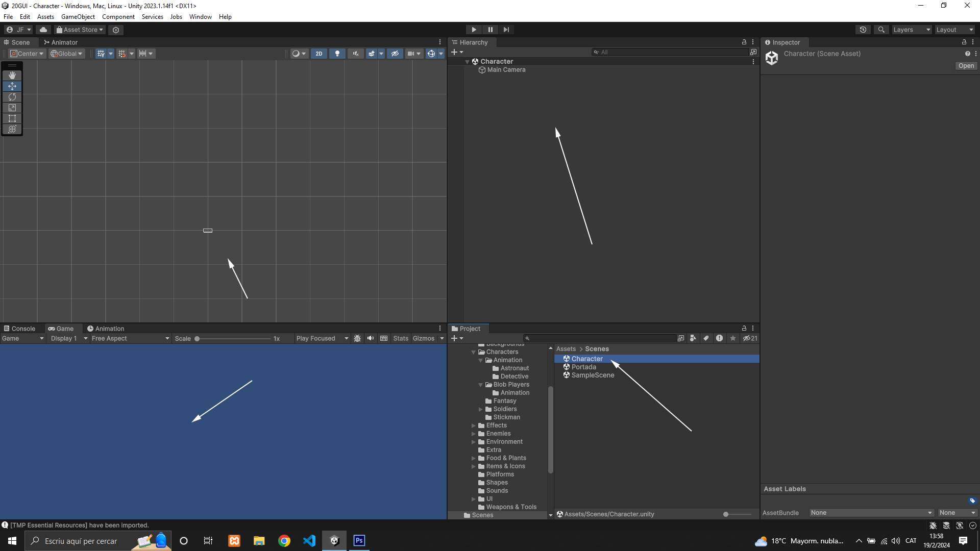Image resolution: width=980 pixels, height=551 pixels.
Task: Select the Hand view tool
Action: click(12, 75)
